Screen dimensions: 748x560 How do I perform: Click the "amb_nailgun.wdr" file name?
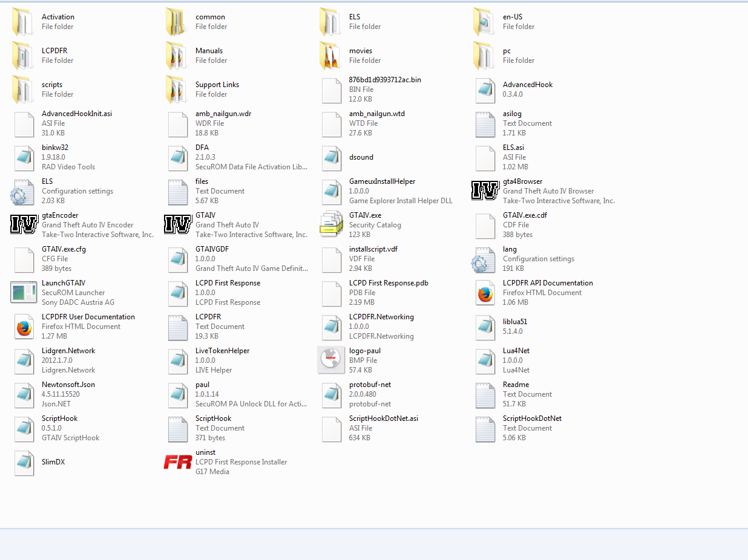pyautogui.click(x=223, y=114)
